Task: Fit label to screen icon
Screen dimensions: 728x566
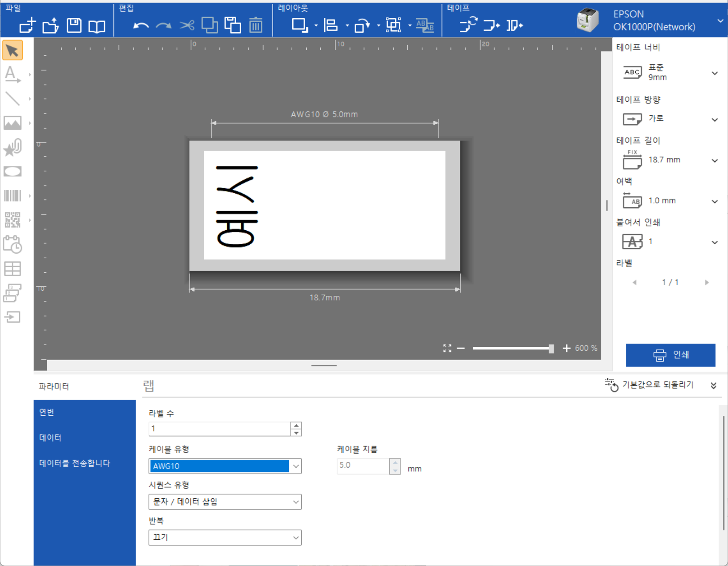Action: tap(447, 349)
